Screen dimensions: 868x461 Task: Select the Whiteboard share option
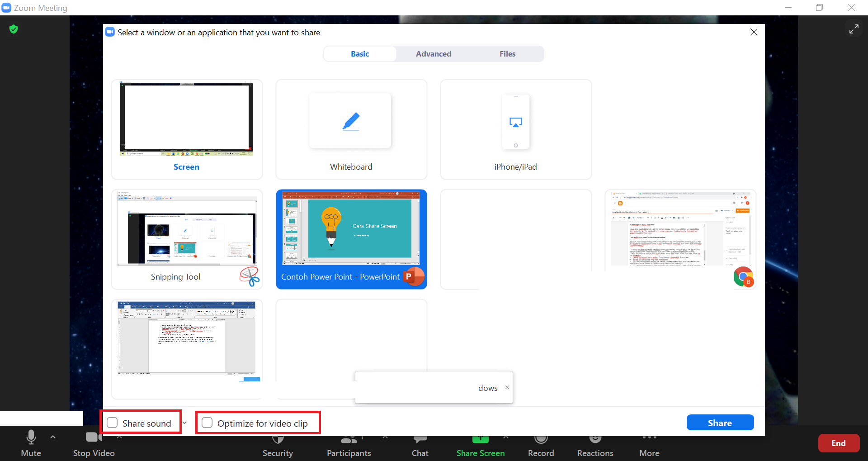[x=351, y=129]
